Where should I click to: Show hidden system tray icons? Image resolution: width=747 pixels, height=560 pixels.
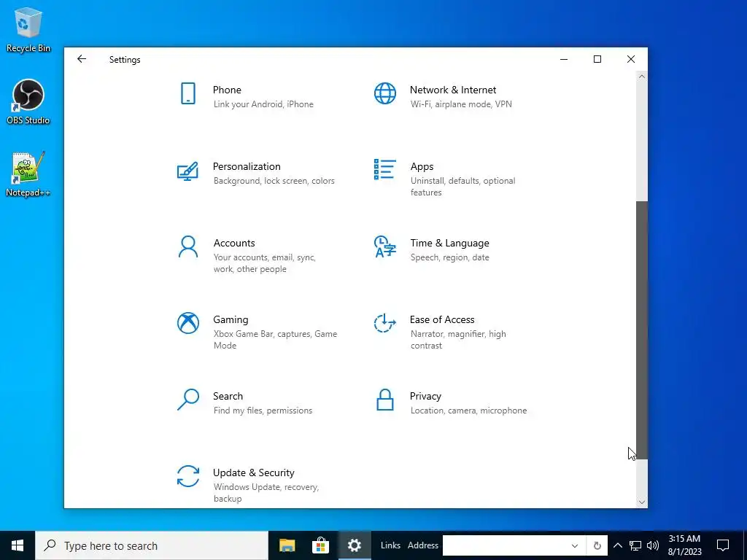(x=617, y=545)
